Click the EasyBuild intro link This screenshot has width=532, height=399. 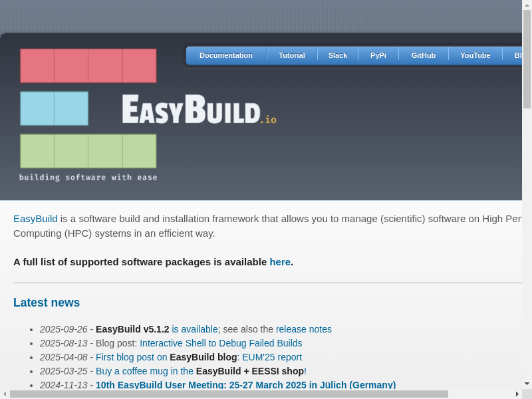[x=35, y=219]
